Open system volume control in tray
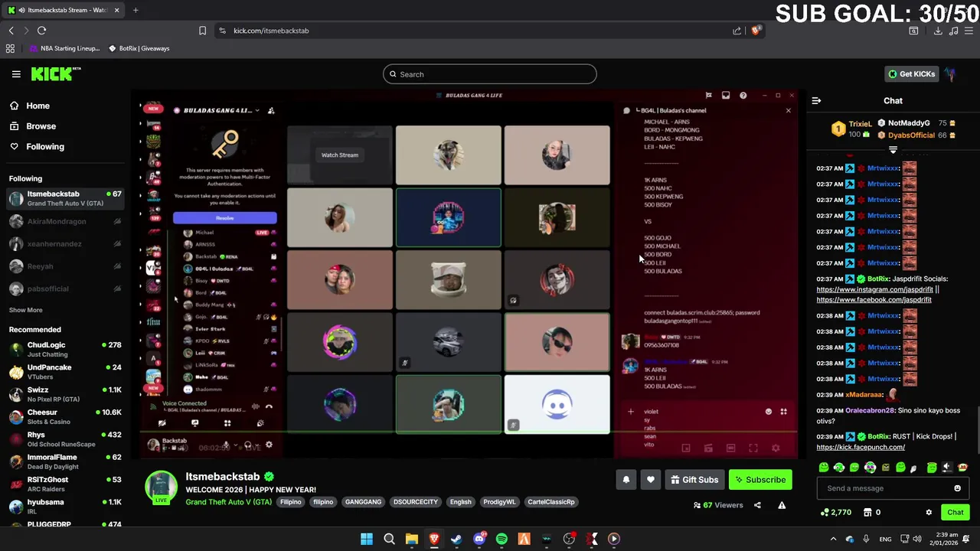This screenshot has height=551, width=980. point(918,539)
